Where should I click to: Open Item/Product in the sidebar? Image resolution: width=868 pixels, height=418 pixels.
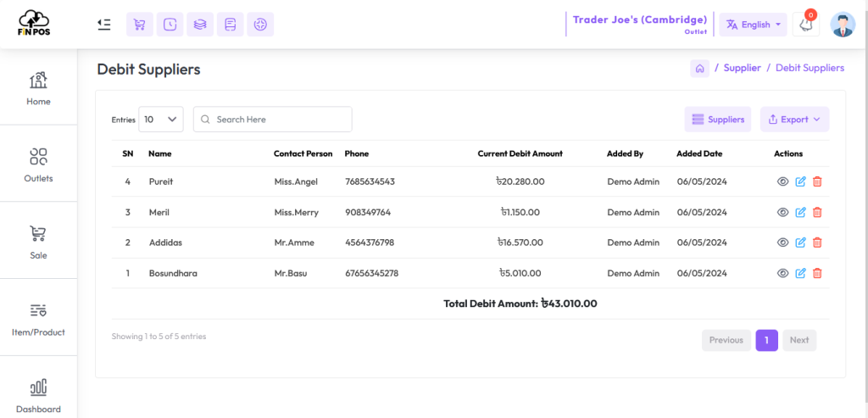click(x=38, y=318)
